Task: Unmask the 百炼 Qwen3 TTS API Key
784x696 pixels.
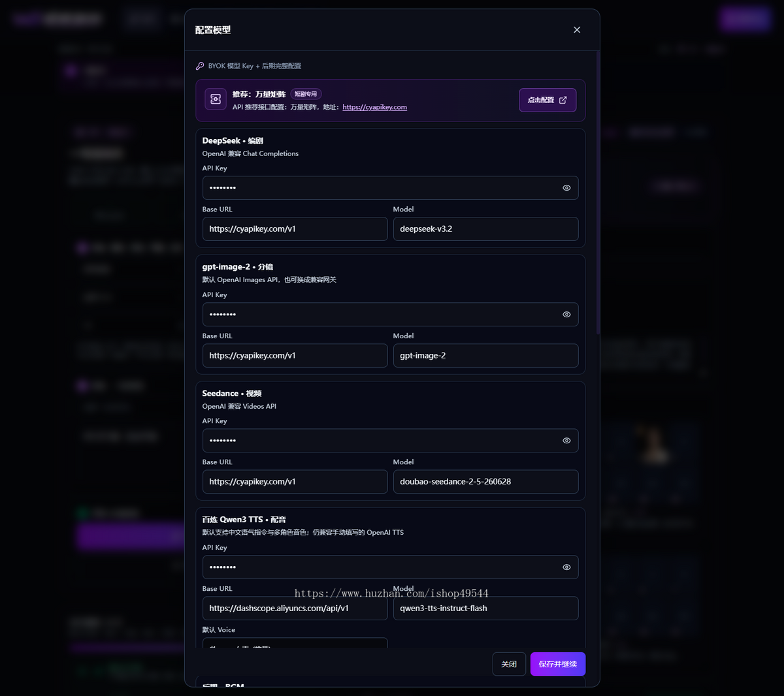Action: point(566,567)
